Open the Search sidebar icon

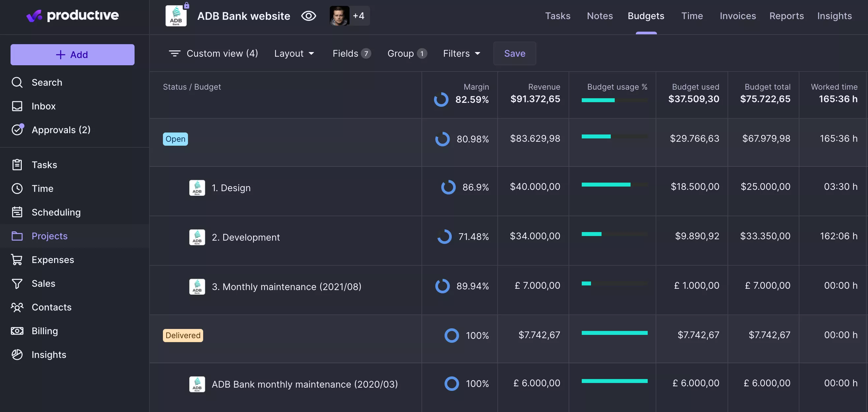[17, 82]
